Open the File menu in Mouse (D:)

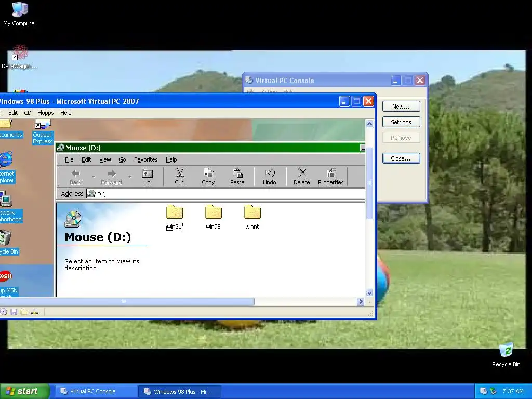pyautogui.click(x=69, y=159)
